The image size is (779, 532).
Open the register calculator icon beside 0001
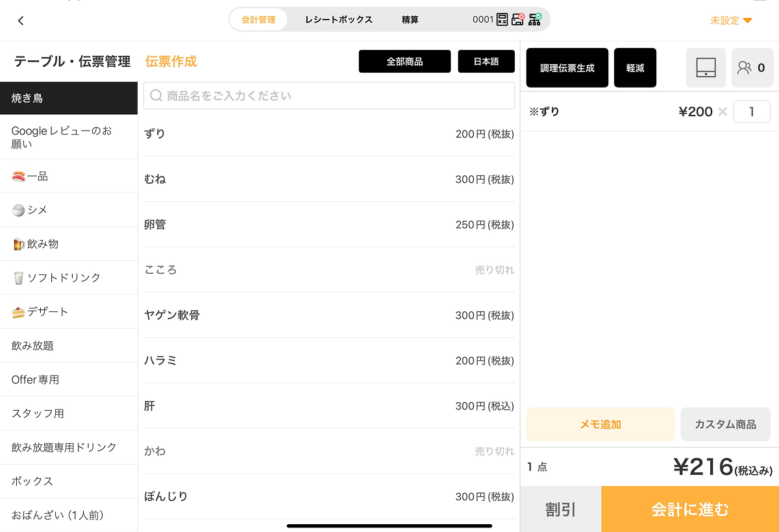coord(502,19)
